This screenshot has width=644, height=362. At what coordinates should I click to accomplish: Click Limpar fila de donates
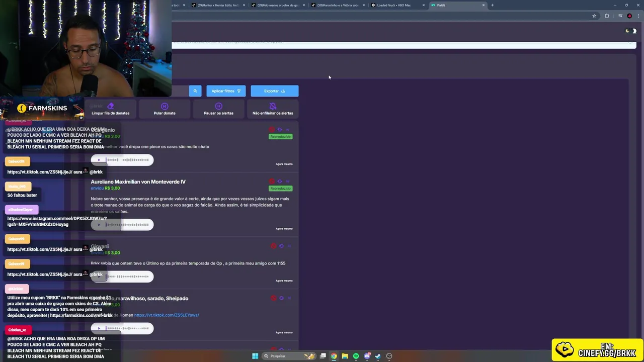[111, 109]
